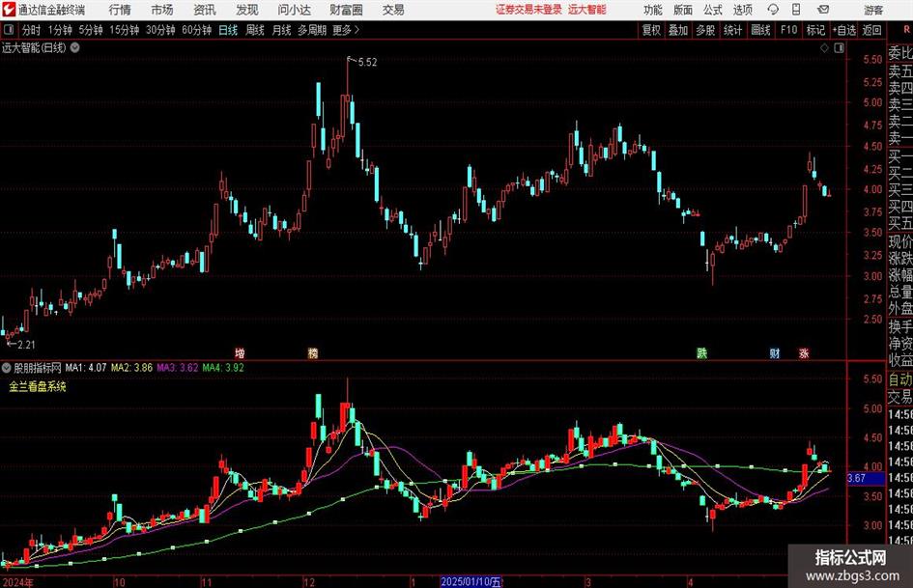Screen dimensions: 913x588
Task: Click the MA1: 4.07 indicator value
Action: click(86, 368)
